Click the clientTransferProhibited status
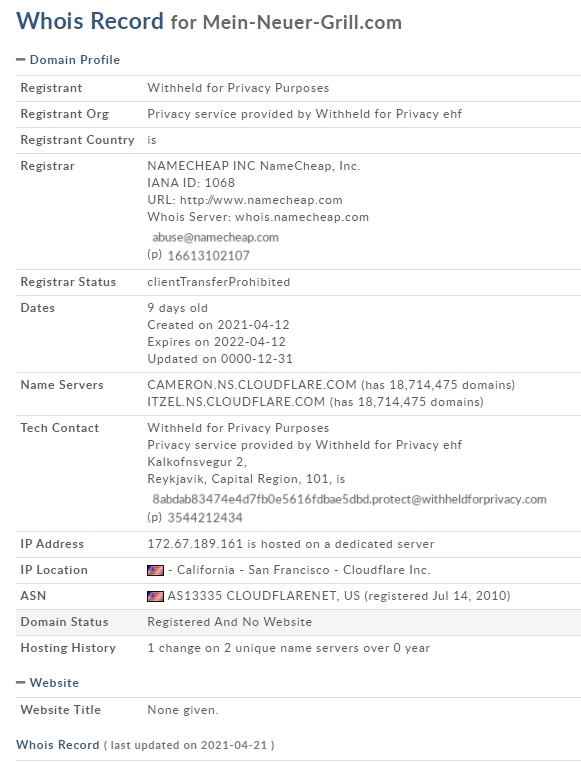 coord(219,282)
